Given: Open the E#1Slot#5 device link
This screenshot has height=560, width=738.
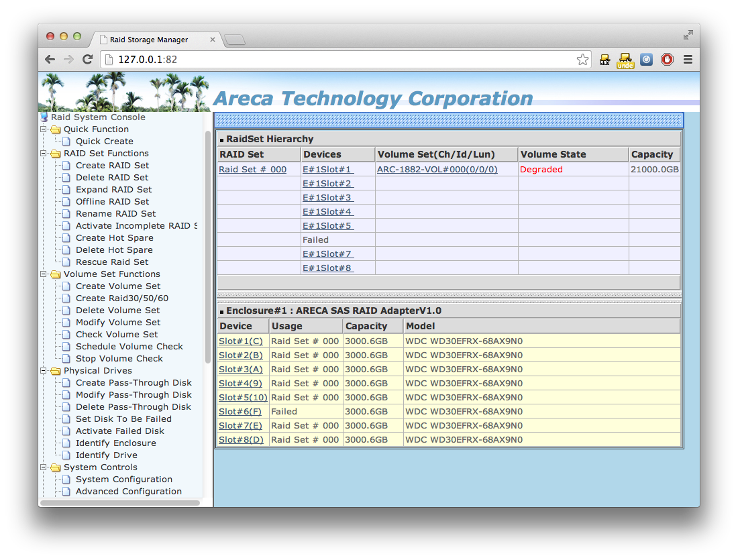Looking at the screenshot, I should point(328,226).
